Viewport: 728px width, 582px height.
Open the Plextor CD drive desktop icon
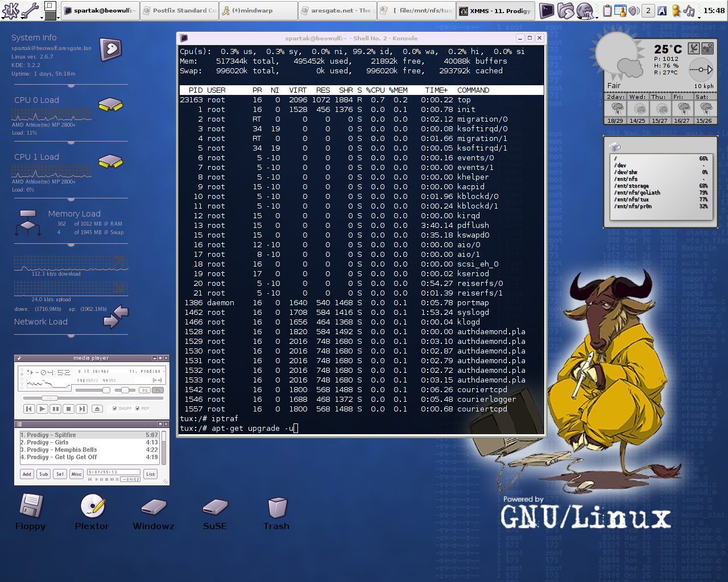pyautogui.click(x=92, y=505)
